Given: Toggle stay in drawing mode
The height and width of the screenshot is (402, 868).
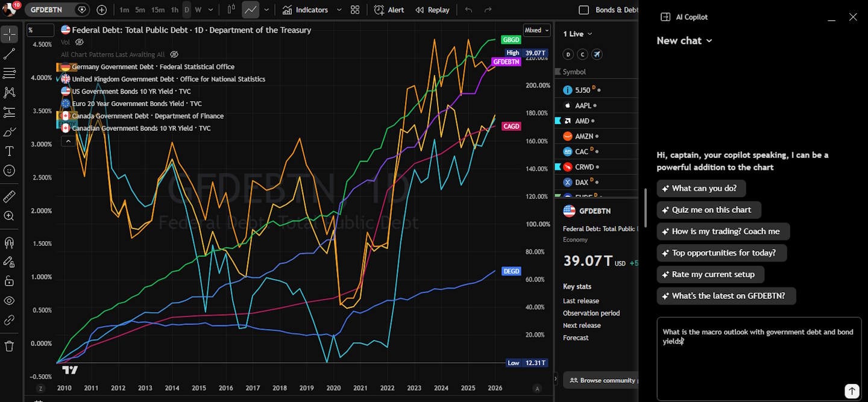Looking at the screenshot, I should [x=9, y=262].
